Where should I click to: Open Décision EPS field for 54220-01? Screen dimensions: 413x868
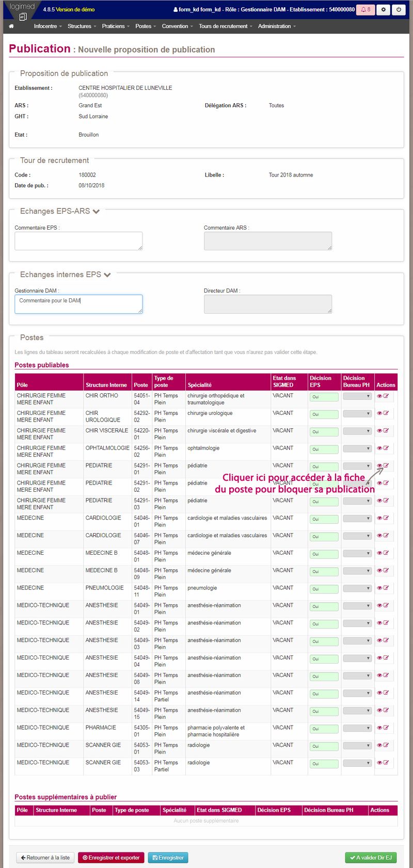(x=324, y=432)
